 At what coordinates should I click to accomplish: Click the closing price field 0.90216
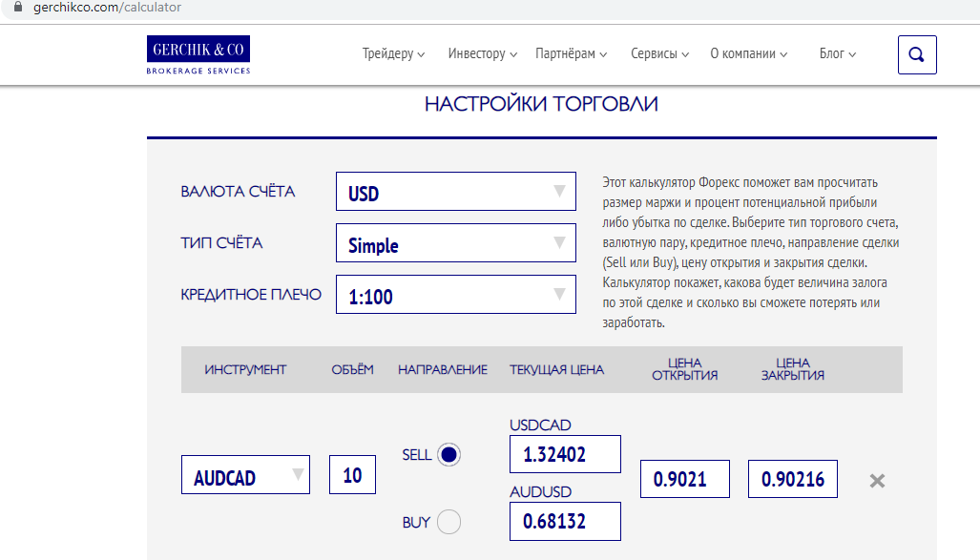(x=792, y=479)
